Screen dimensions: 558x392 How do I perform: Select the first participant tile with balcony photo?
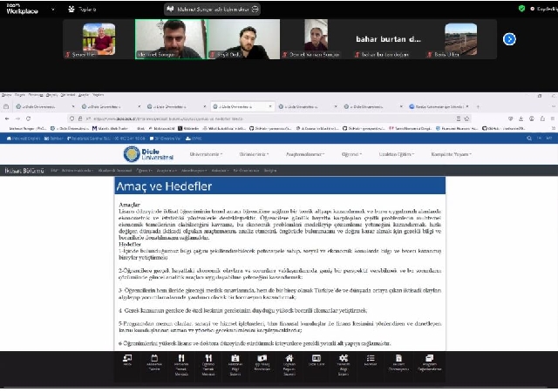click(99, 39)
